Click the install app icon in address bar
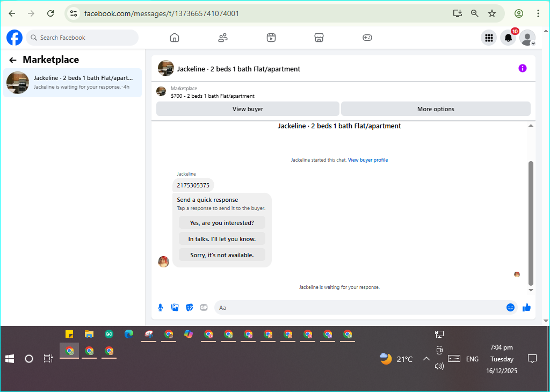 click(458, 13)
